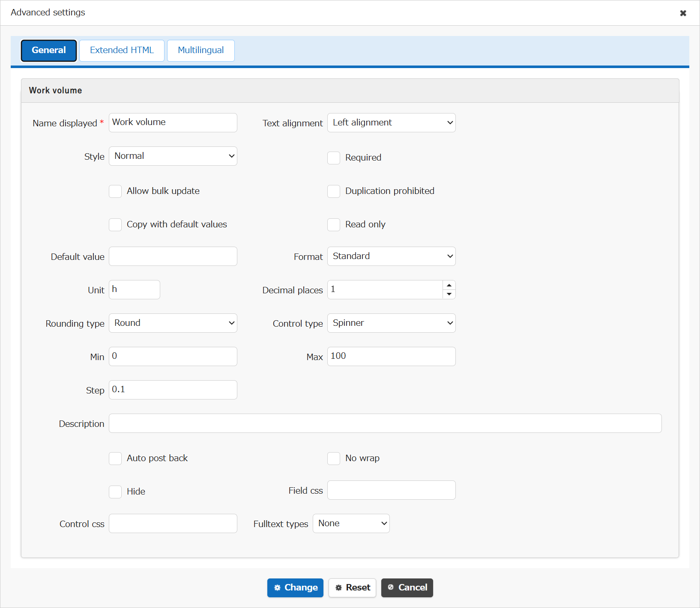This screenshot has height=608, width=700.
Task: Enable Auto post back
Action: (115, 458)
